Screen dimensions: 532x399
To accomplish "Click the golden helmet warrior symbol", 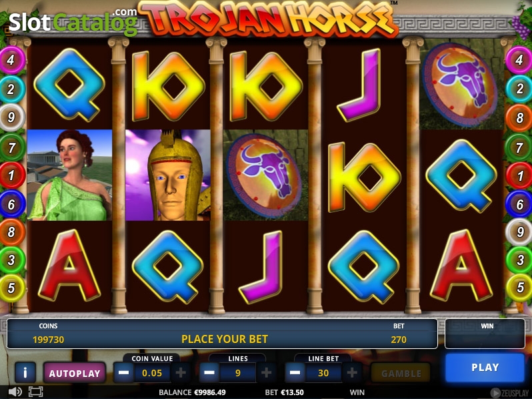I will (168, 175).
